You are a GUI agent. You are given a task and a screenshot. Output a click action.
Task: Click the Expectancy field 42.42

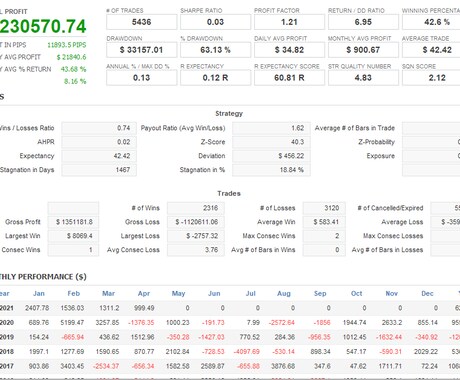[99, 156]
